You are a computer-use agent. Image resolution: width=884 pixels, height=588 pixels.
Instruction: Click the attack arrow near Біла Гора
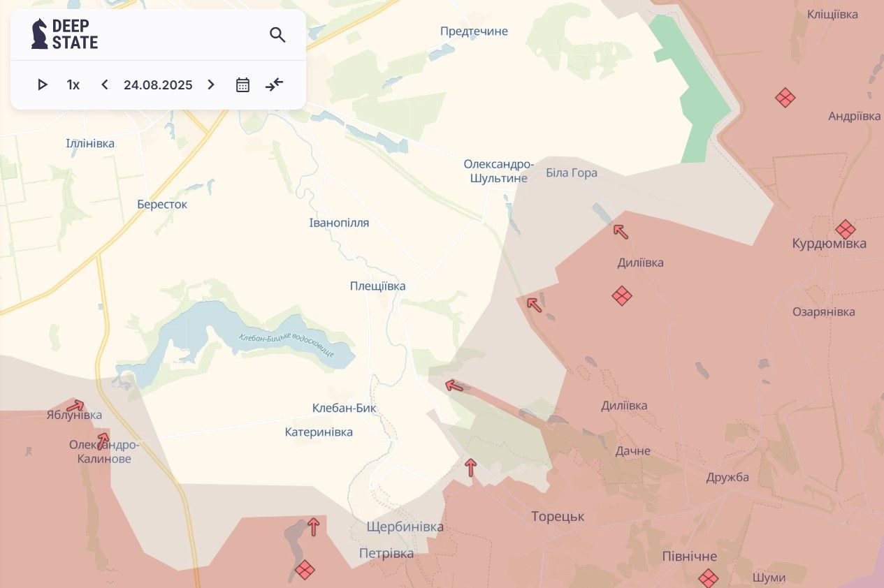tap(621, 231)
